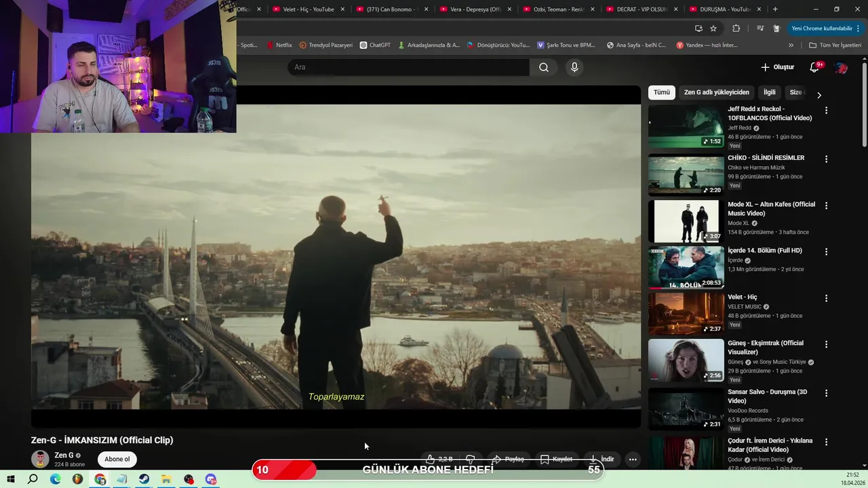Image resolution: width=868 pixels, height=488 pixels.
Task: Switch to the DECRAT - VIP OLSUN tab
Action: pos(642,9)
